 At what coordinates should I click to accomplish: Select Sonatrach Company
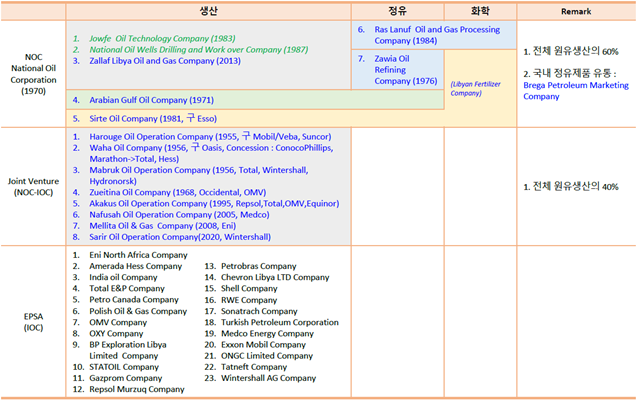259,311
